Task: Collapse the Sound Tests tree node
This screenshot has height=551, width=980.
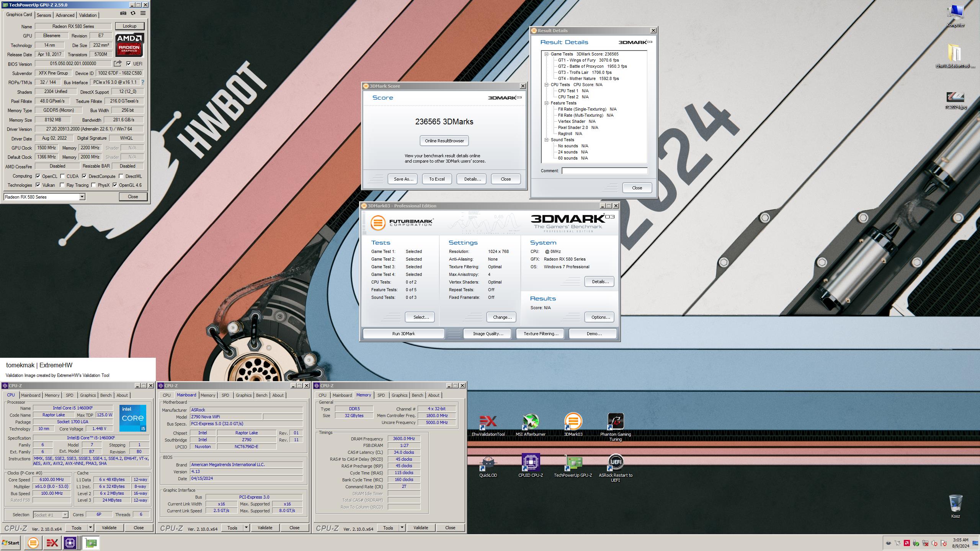Action: click(547, 140)
